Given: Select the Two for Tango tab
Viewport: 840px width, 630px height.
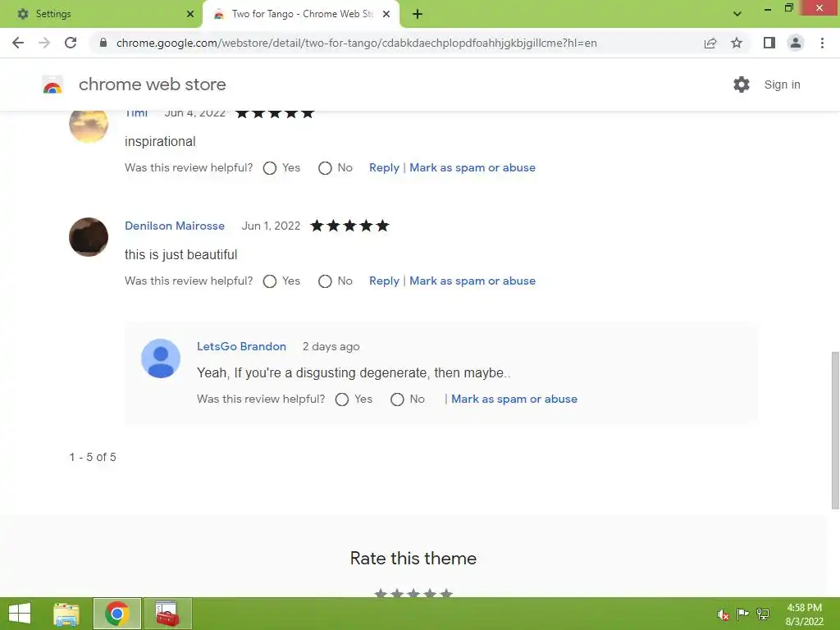Looking at the screenshot, I should (301, 14).
